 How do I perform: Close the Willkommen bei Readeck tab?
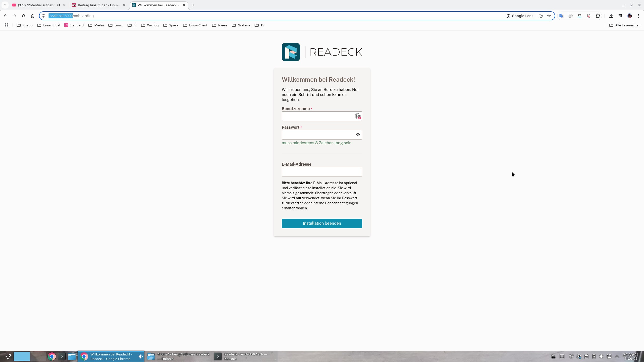click(184, 5)
